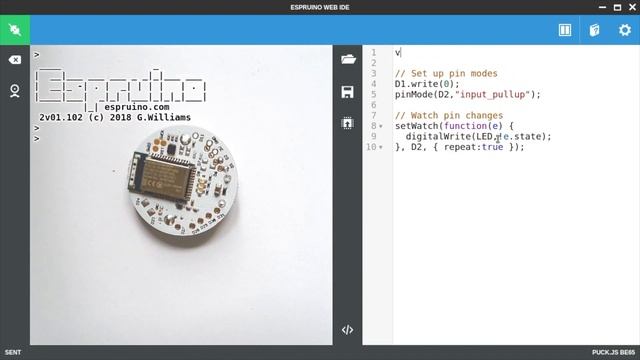Click the last terminal prompt ">"
This screenshot has height=360, width=640.
pos(37,139)
